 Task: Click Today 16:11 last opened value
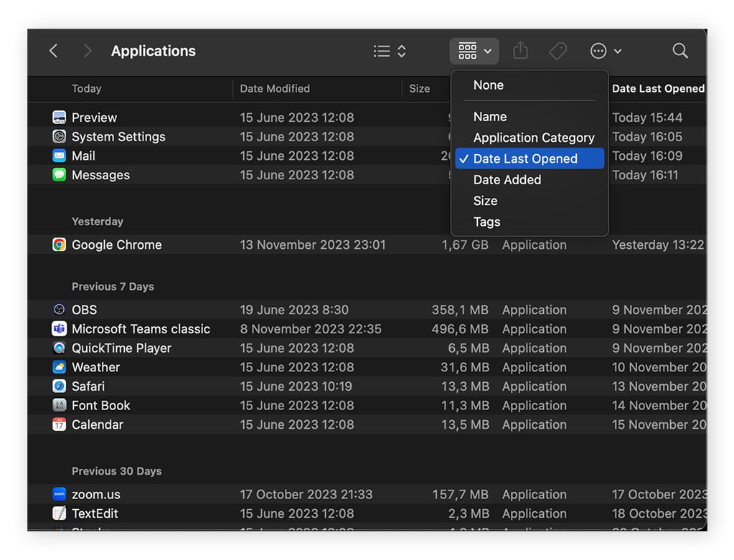[x=644, y=175]
